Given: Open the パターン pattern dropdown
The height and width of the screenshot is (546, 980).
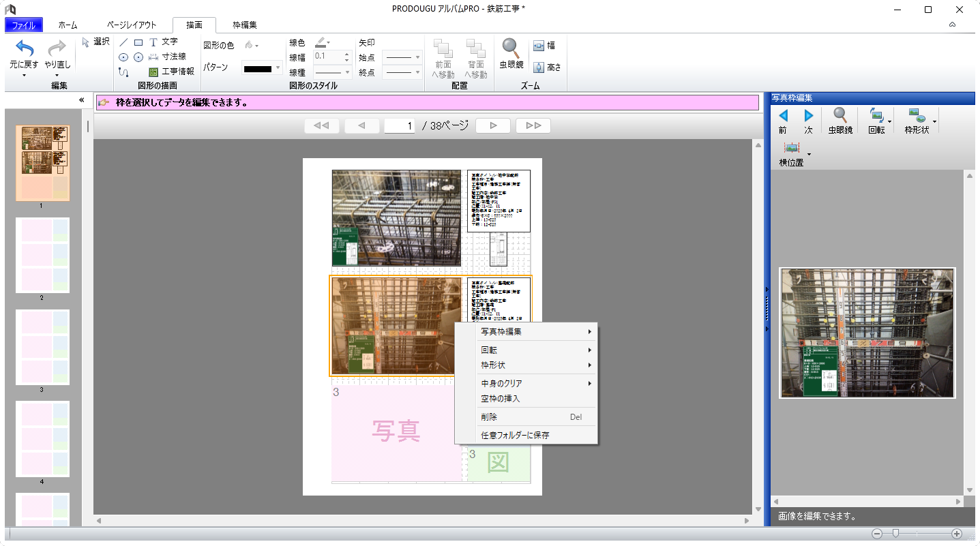Looking at the screenshot, I should [278, 68].
